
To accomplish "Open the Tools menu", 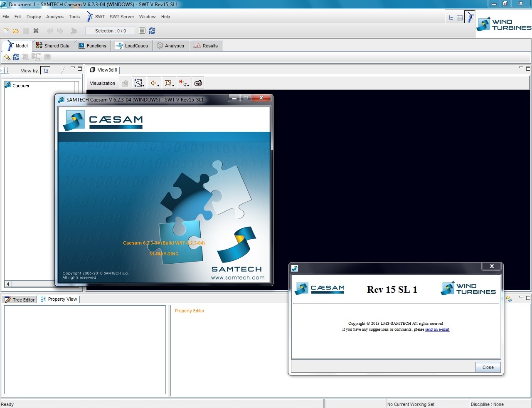I will pos(74,17).
